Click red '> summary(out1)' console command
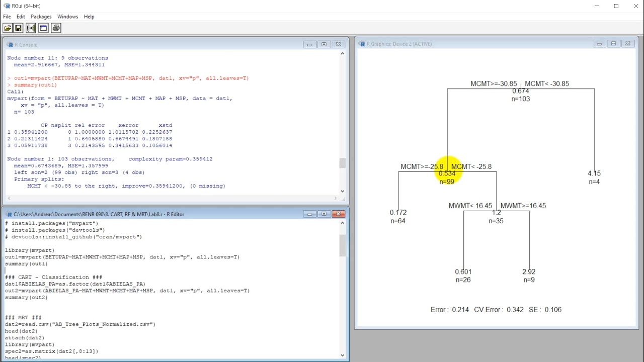The height and width of the screenshot is (362, 644). 32,85
